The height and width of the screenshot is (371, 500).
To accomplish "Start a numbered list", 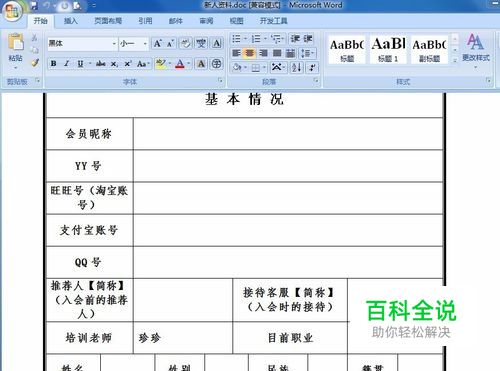I will (256, 39).
